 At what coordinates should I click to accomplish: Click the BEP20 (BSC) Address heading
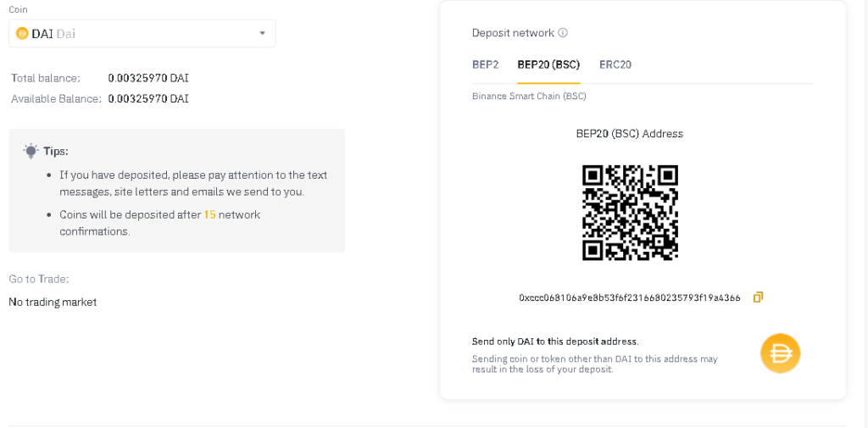(630, 133)
